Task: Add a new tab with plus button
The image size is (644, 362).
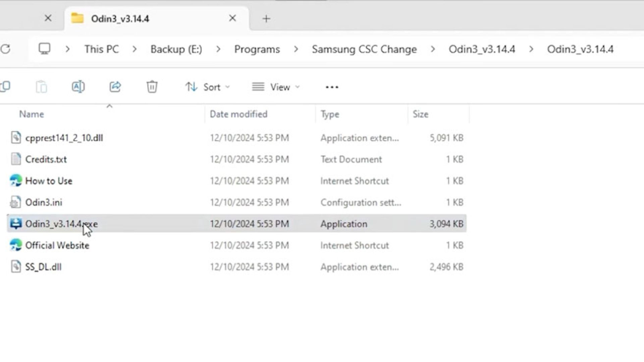Action: click(266, 18)
